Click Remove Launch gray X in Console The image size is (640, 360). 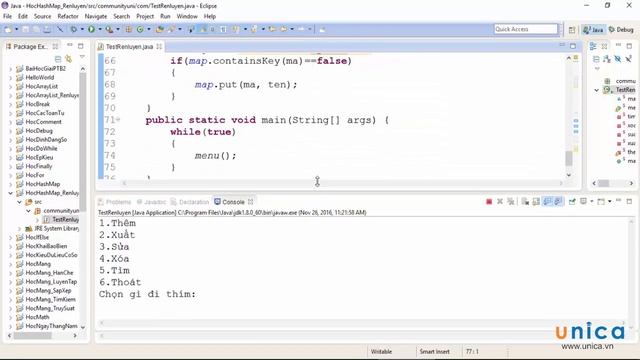tap(500, 202)
